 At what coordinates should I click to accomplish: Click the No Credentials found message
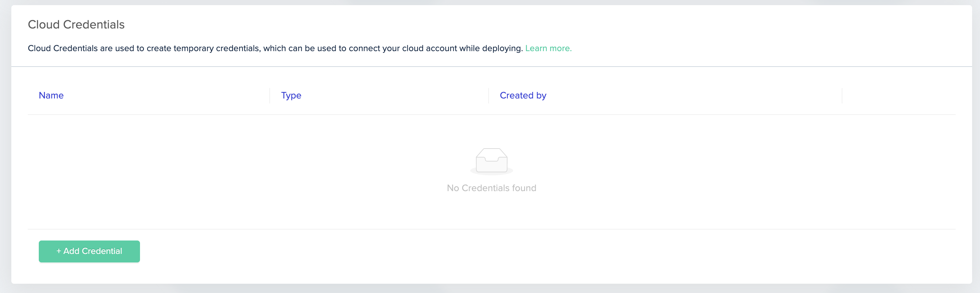click(x=491, y=188)
